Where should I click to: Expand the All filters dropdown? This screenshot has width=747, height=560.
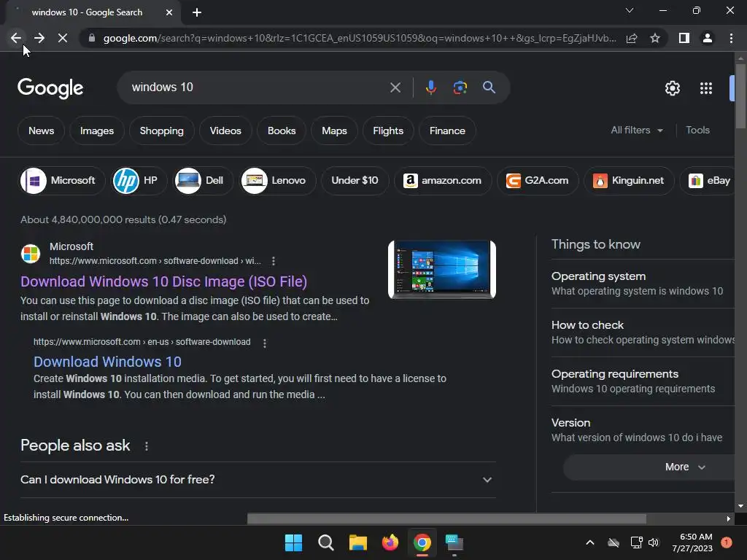pyautogui.click(x=637, y=130)
